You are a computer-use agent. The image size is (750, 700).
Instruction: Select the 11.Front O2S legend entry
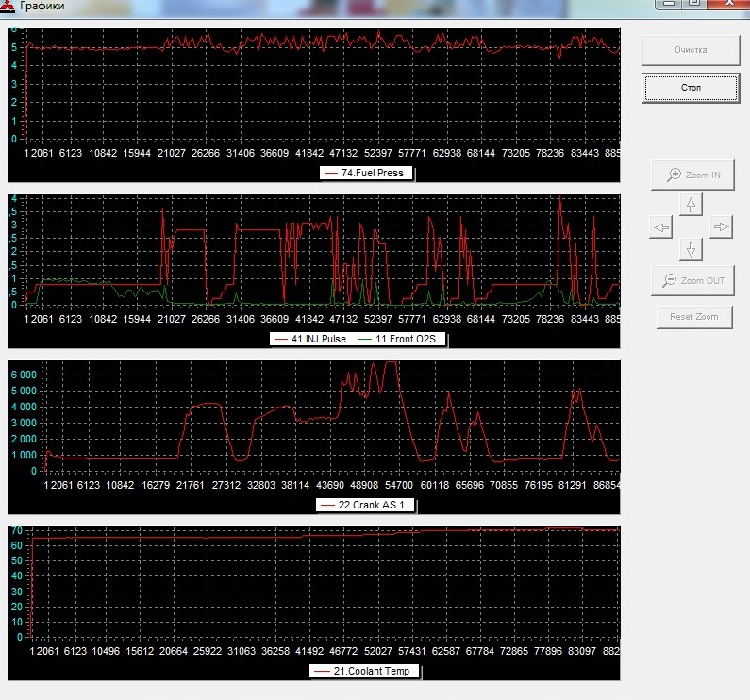[x=399, y=339]
